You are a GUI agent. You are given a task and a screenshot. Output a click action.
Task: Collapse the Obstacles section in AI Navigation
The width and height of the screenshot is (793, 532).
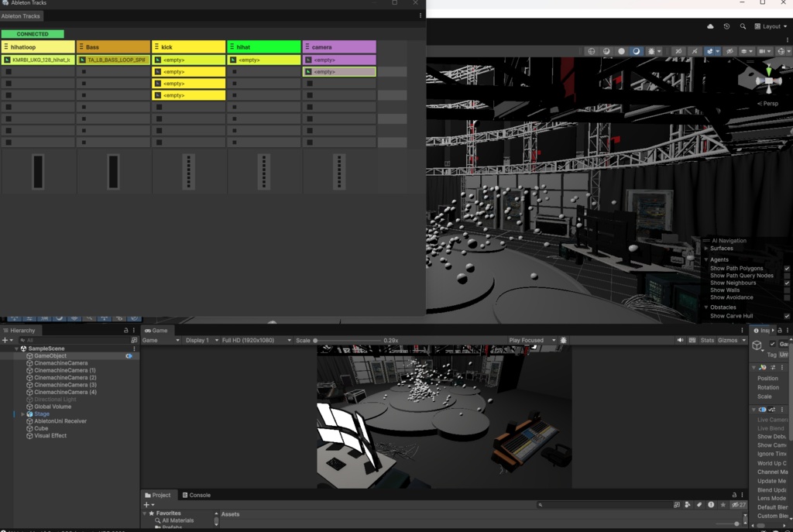[x=706, y=307]
